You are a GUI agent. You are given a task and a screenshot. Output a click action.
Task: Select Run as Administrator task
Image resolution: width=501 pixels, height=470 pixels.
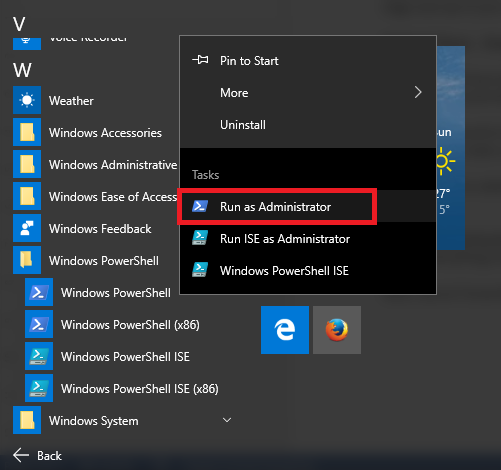click(x=308, y=207)
